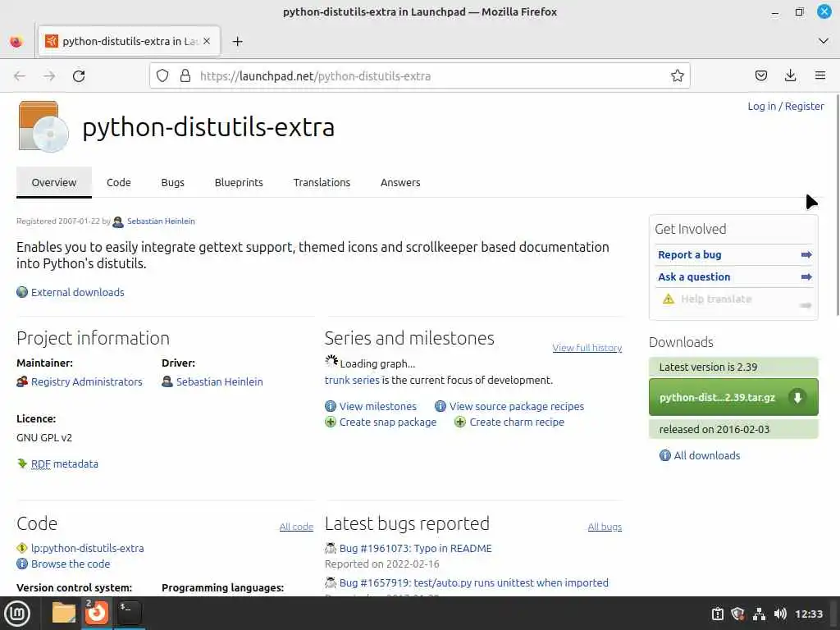
Task: Click Report a bug in Get Involved
Action: [x=689, y=255]
